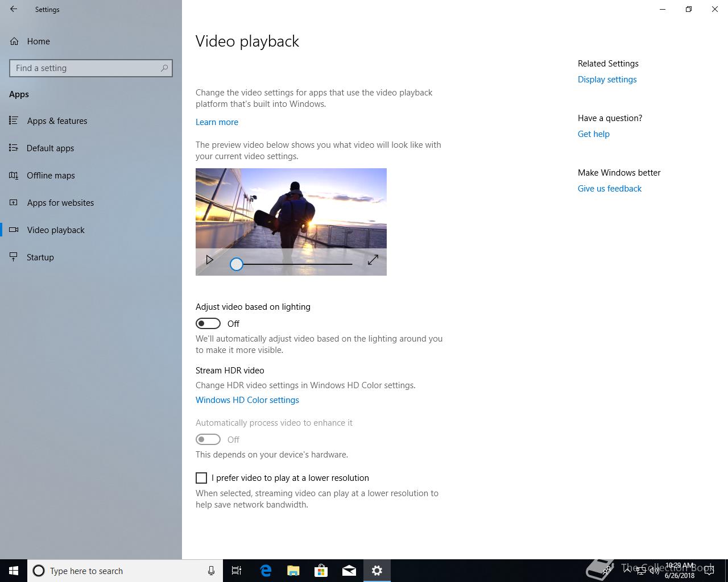Open File Explorer from taskbar
728x582 pixels.
(x=293, y=571)
